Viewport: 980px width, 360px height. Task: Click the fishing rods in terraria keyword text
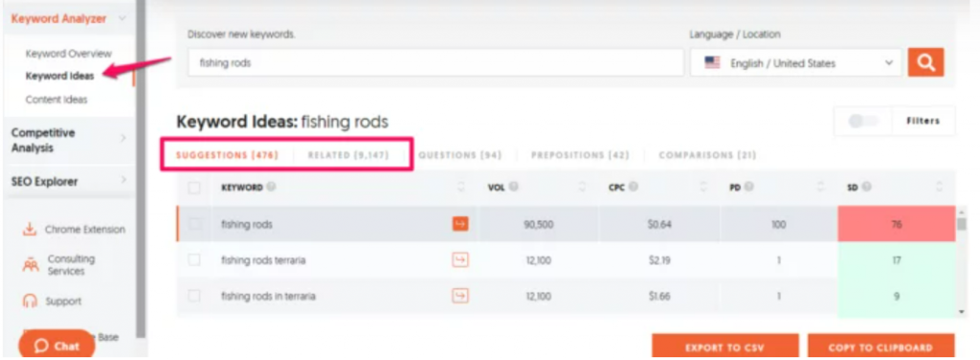click(268, 296)
